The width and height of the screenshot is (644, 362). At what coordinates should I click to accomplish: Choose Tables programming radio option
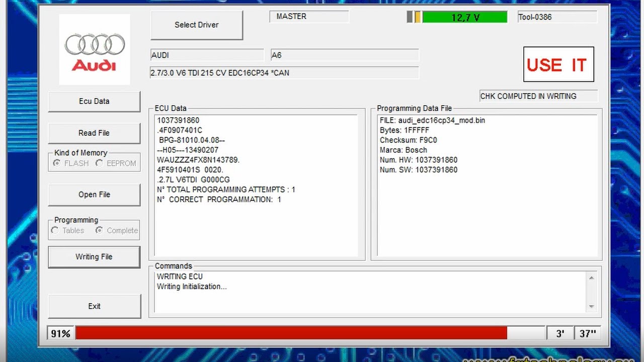(x=68, y=230)
